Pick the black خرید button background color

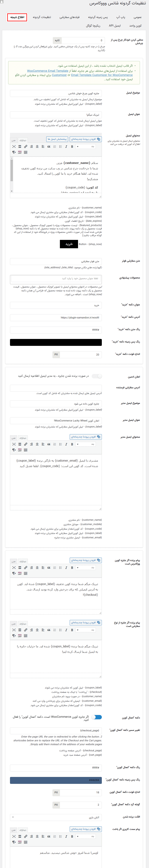(56, 342)
